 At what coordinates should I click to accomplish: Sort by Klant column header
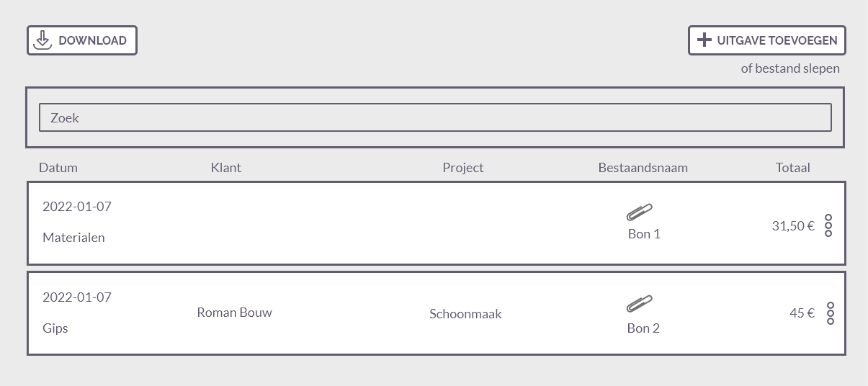pyautogui.click(x=226, y=168)
